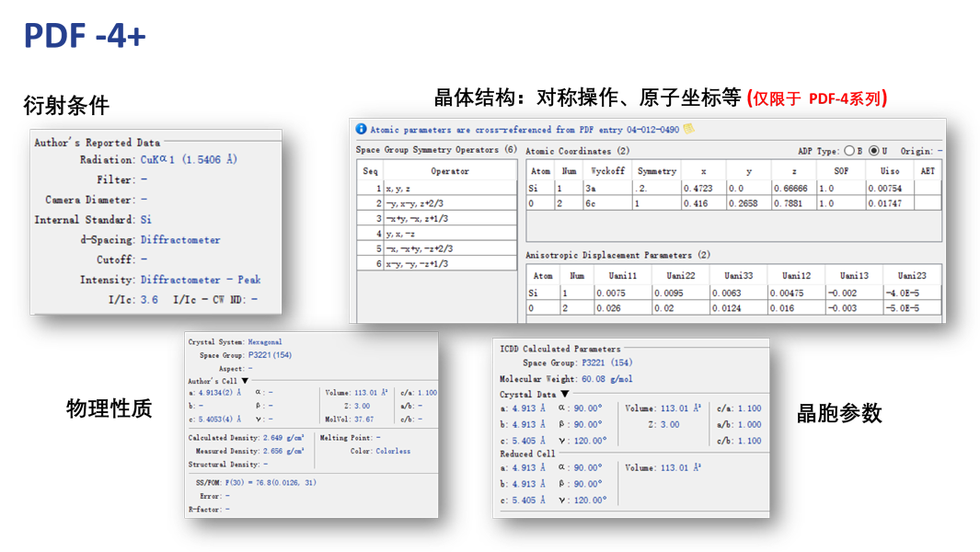980x552 pixels.
Task: Click the Uani23 column header
Action: click(912, 275)
